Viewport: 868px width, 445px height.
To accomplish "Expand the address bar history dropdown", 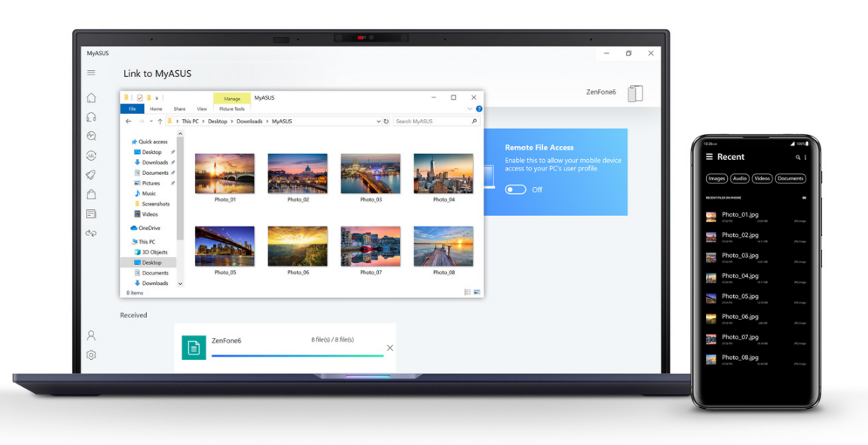I will click(x=379, y=121).
